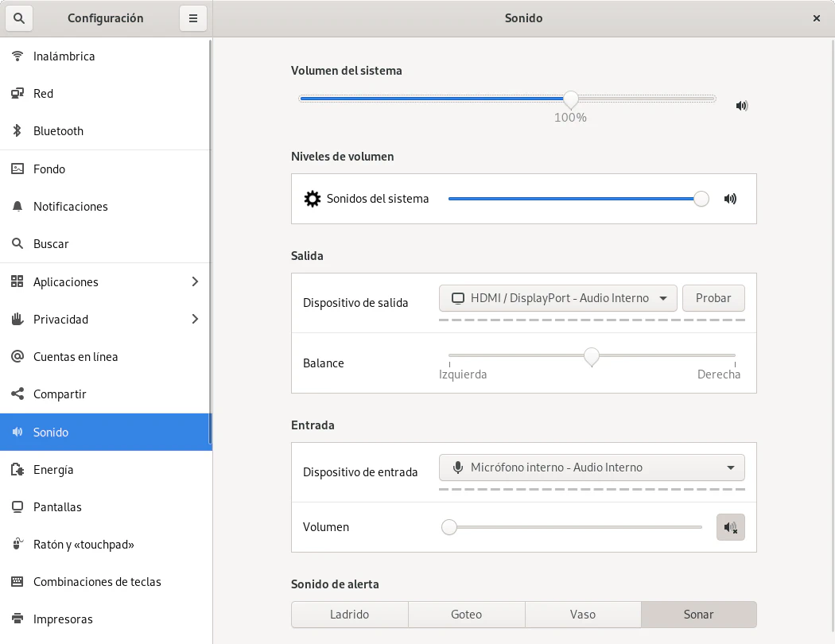Close the Sonido settings window
Screen dimensions: 835x644
(x=817, y=18)
